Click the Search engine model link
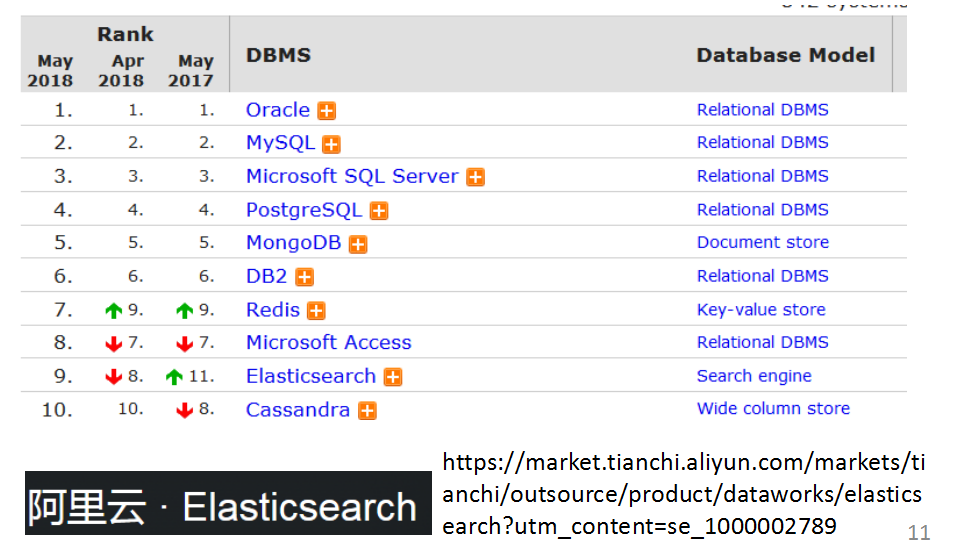The image size is (959, 551). coord(754,376)
